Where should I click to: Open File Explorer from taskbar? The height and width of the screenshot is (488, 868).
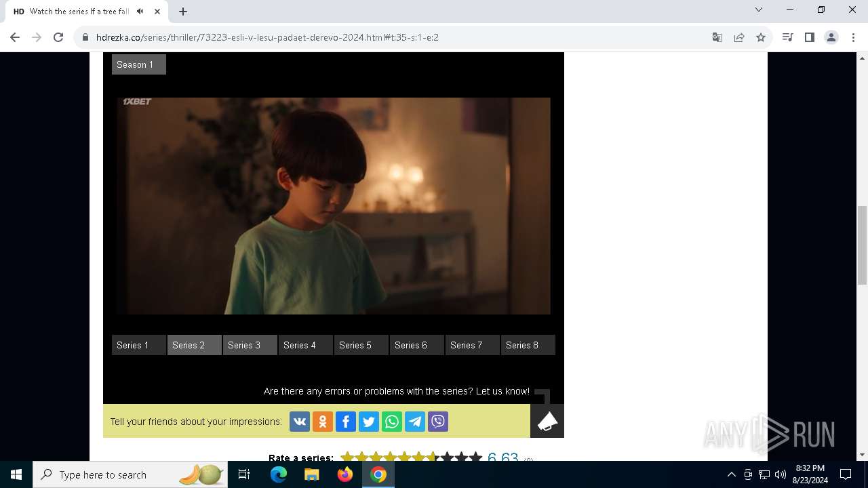coord(312,474)
